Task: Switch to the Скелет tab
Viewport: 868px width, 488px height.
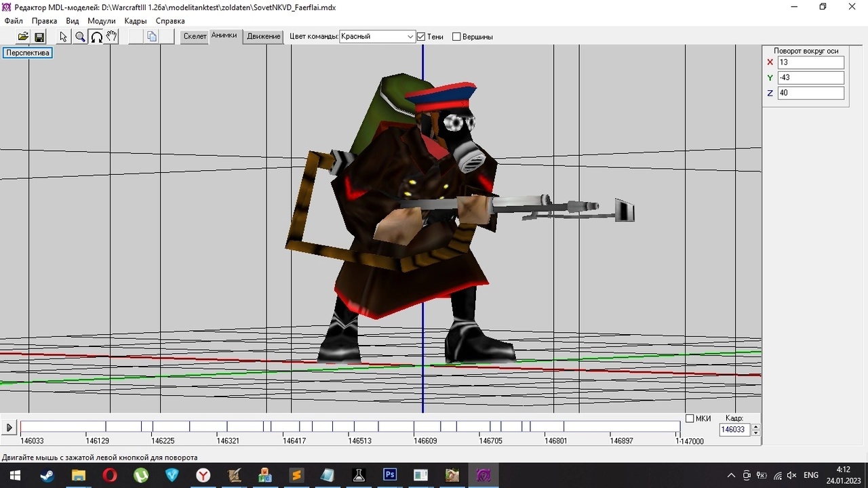Action: point(195,37)
